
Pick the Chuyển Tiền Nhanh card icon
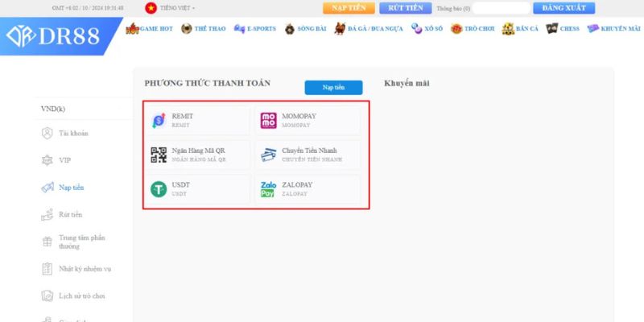click(268, 155)
